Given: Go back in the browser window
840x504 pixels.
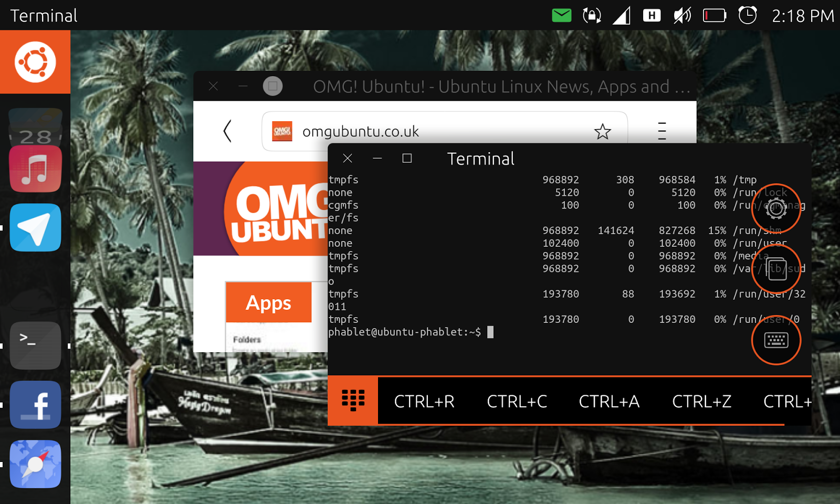Looking at the screenshot, I should [227, 131].
